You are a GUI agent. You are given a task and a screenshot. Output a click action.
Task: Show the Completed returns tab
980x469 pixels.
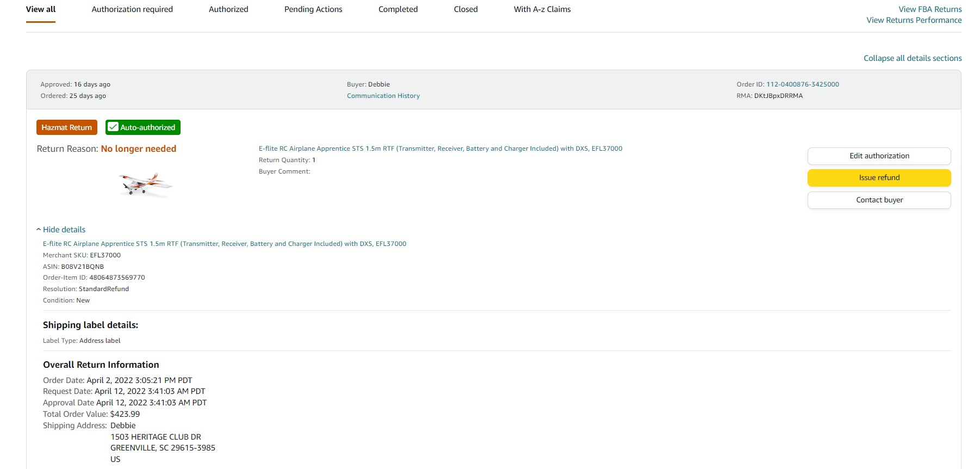398,9
